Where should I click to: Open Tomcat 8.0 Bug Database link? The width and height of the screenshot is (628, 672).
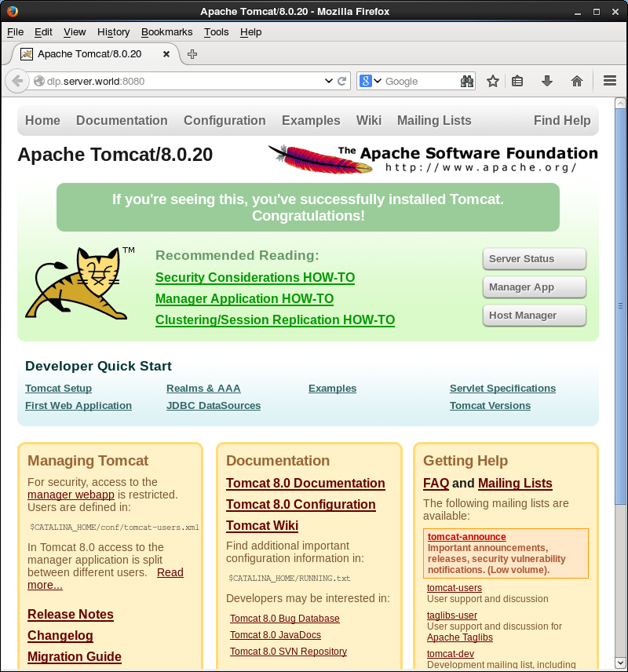pos(285,619)
